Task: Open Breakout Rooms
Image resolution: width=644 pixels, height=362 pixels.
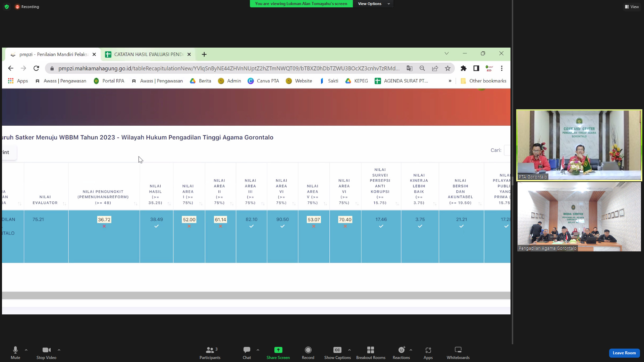Action: tap(371, 352)
